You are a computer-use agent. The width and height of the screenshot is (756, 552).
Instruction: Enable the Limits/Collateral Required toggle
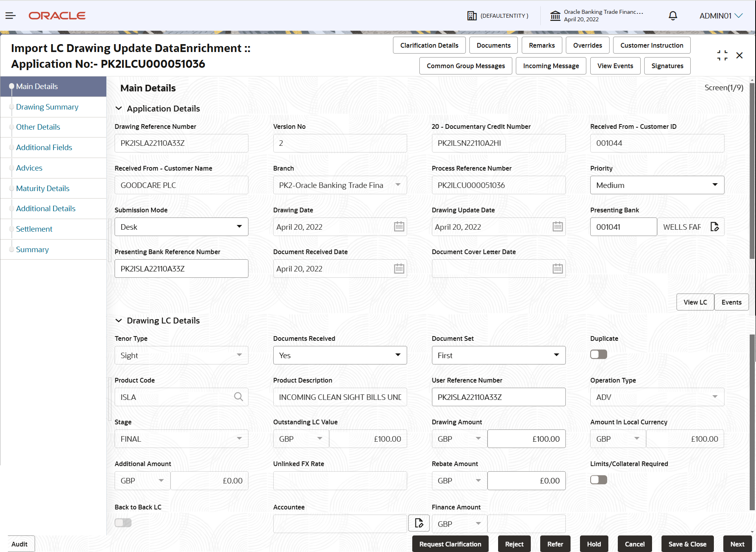598,480
